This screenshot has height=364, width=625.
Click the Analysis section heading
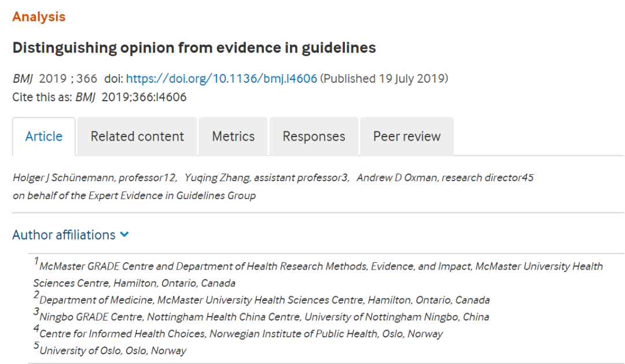coord(39,17)
